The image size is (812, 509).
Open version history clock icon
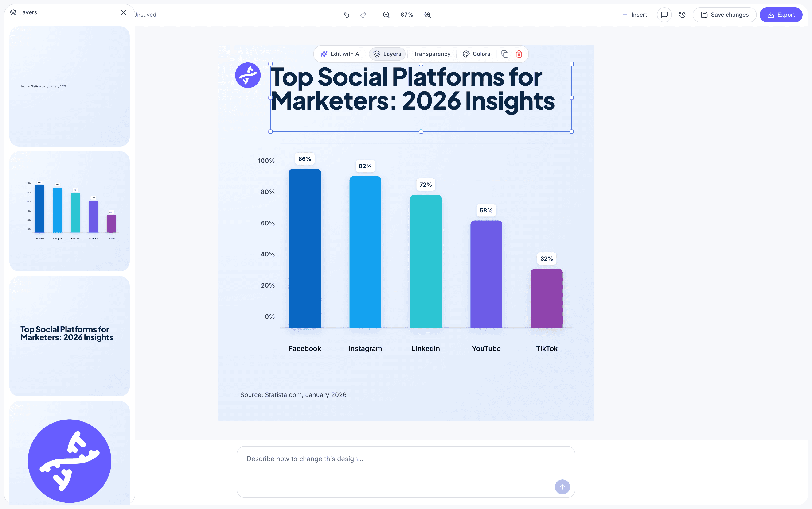(x=682, y=15)
